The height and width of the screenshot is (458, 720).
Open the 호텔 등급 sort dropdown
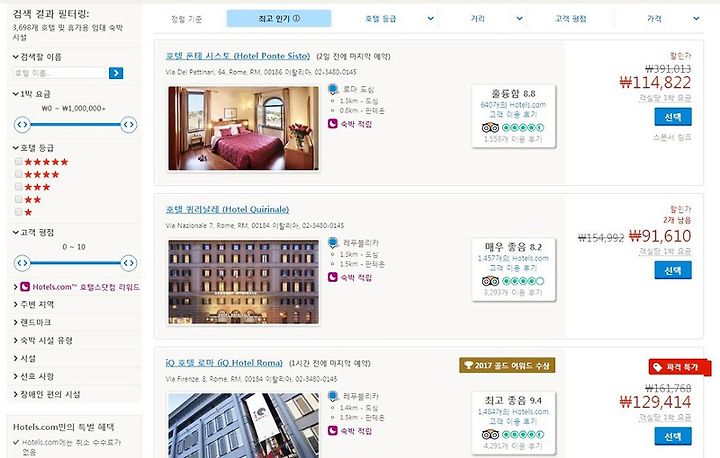399,19
